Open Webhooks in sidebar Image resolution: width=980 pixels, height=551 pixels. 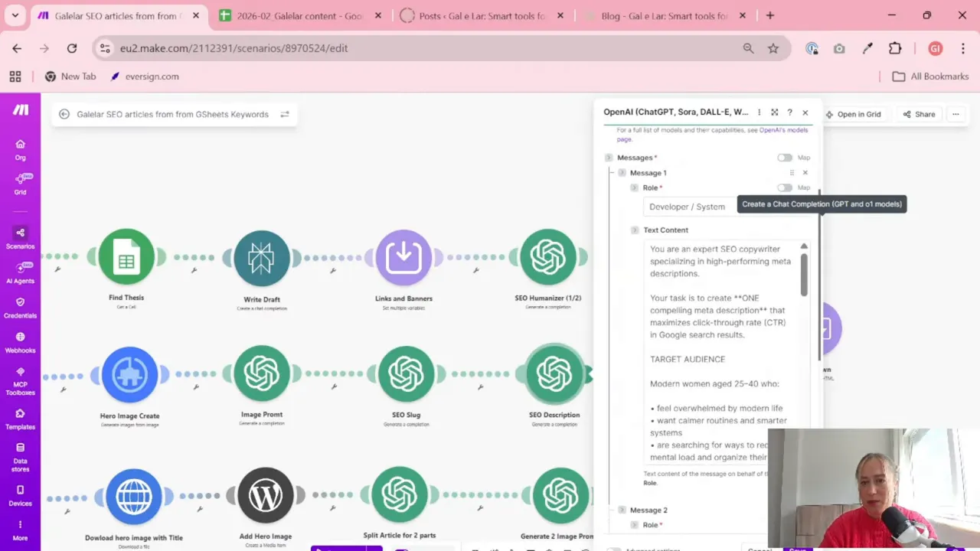pos(20,342)
